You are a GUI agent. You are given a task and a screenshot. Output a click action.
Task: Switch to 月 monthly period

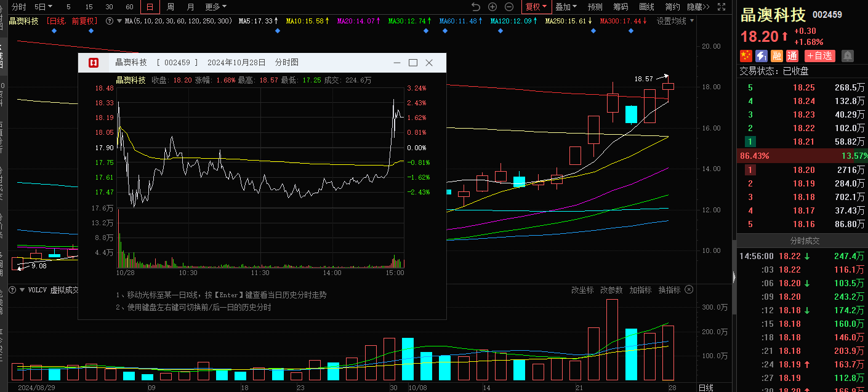pyautogui.click(x=190, y=7)
